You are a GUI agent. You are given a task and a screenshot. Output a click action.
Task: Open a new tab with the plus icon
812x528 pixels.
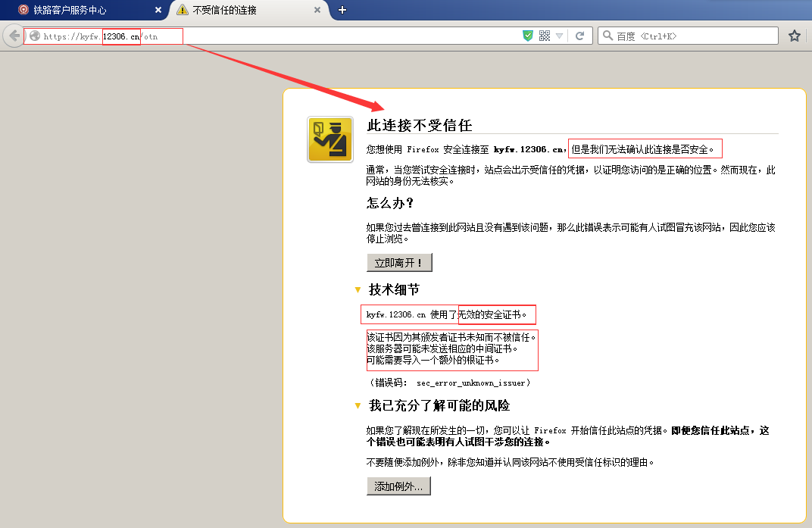click(341, 10)
